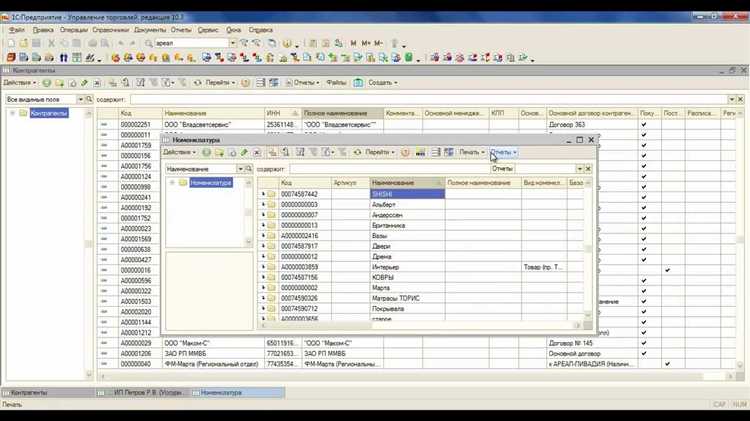Toggle the supplier checkmark in row 00000040
The width and height of the screenshot is (750, 421).
coord(667,364)
